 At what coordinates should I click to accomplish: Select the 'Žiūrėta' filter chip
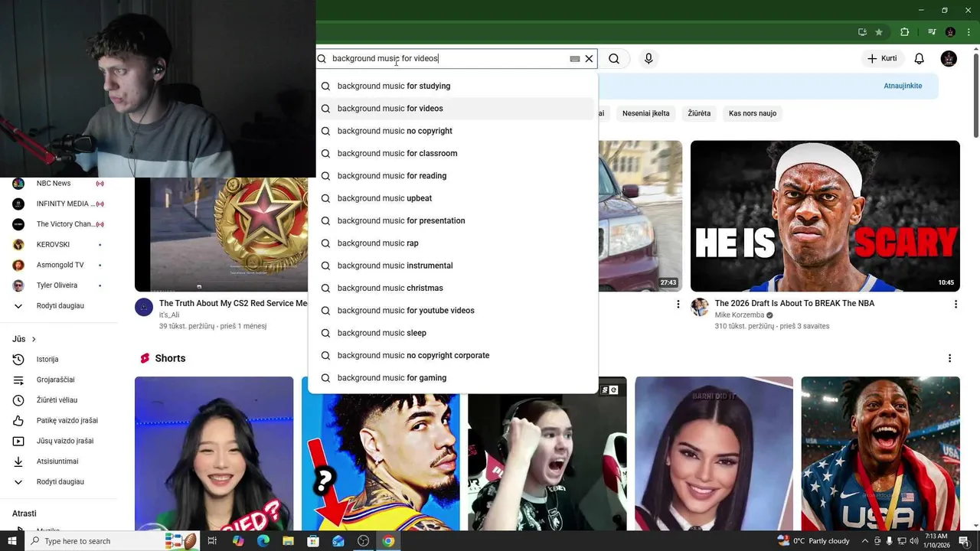tap(699, 113)
